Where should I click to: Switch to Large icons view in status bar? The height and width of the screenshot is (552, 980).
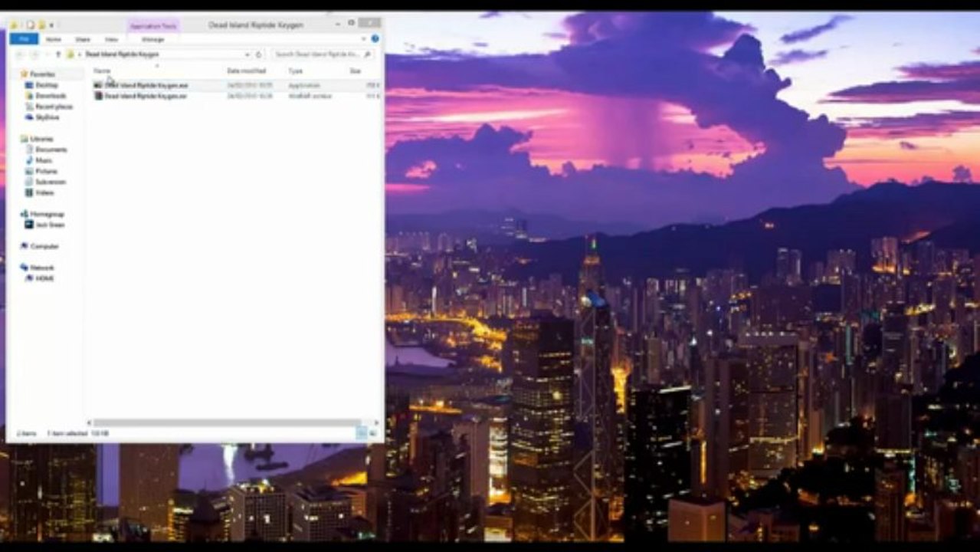(x=373, y=433)
